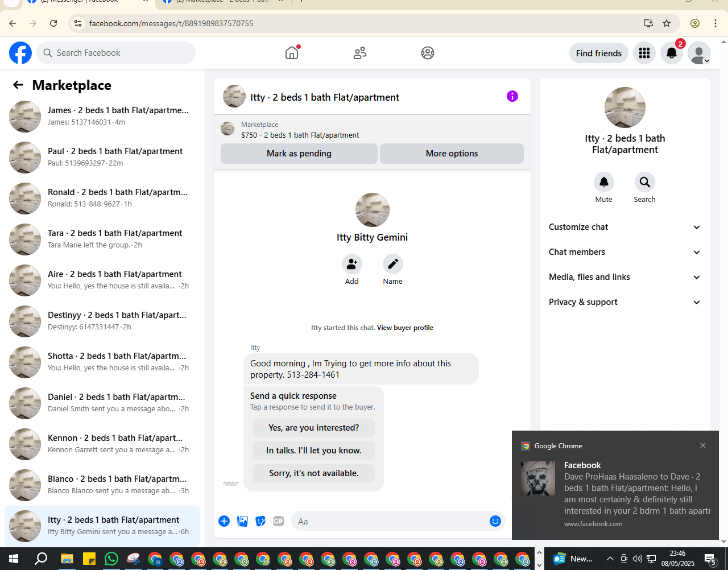Send quick reply 'In talks. I'll let you know.'
Screen dimensions: 728x570
point(314,451)
